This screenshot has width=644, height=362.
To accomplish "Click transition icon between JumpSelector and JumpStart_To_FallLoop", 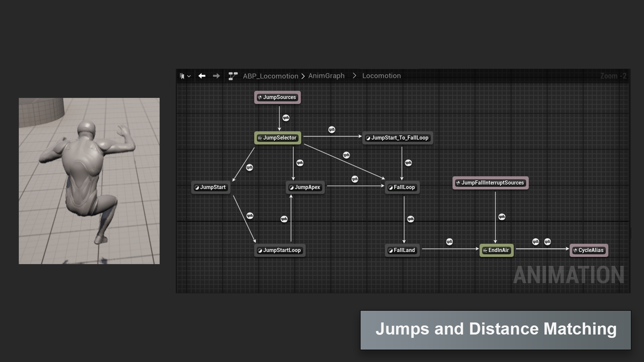I will (x=331, y=130).
